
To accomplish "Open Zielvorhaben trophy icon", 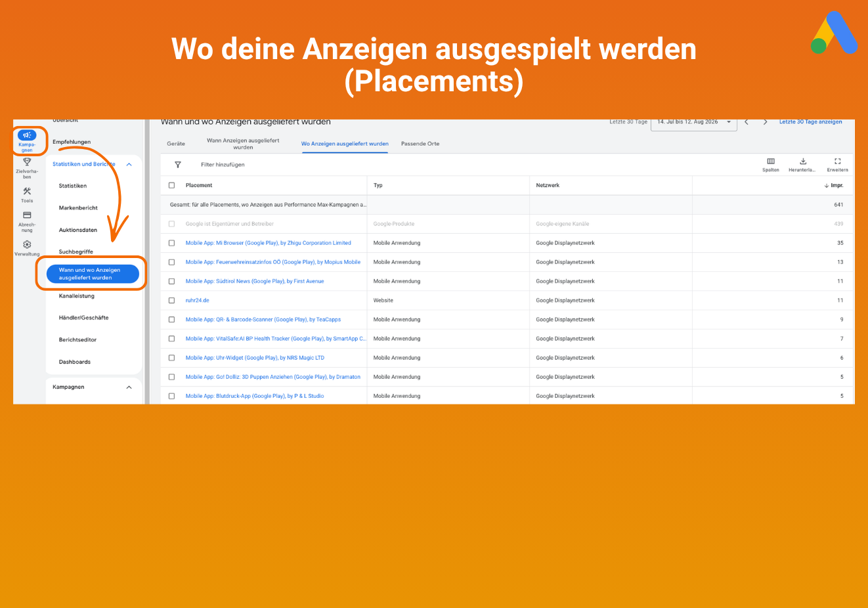I will click(x=27, y=162).
